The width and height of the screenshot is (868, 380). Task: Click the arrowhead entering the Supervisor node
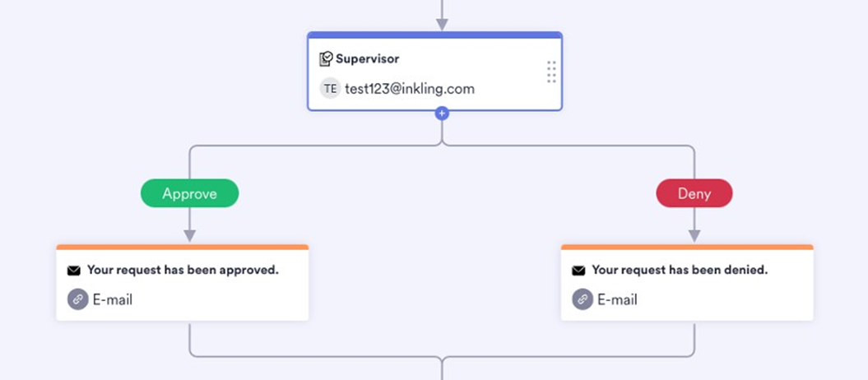coord(442,25)
